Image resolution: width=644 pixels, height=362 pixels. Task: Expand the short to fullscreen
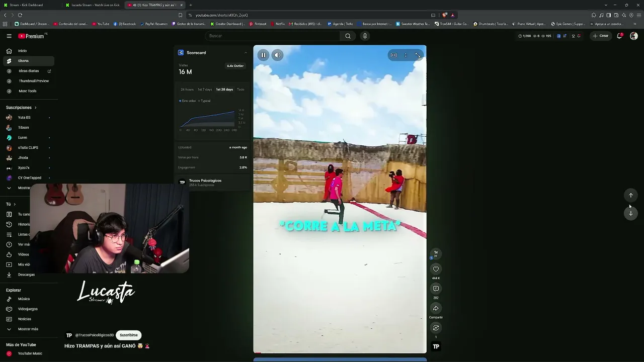point(418,55)
